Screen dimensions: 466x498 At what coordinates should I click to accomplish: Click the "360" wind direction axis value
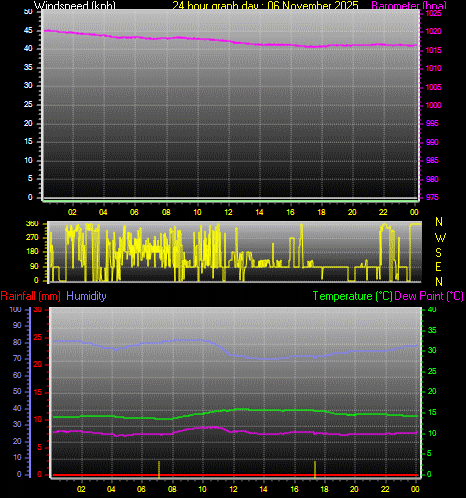[x=32, y=224]
